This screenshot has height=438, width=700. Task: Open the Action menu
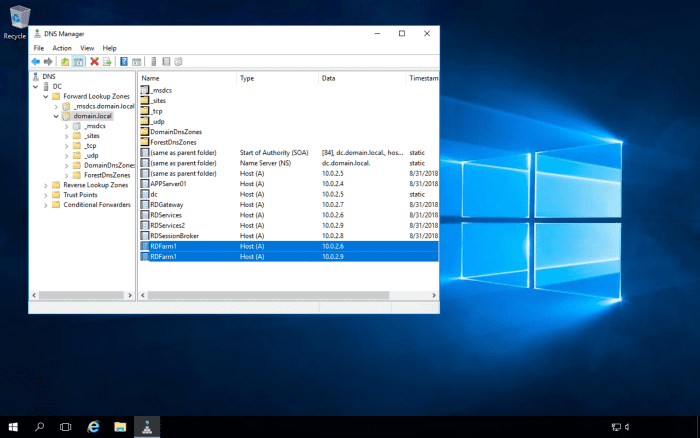coord(62,48)
